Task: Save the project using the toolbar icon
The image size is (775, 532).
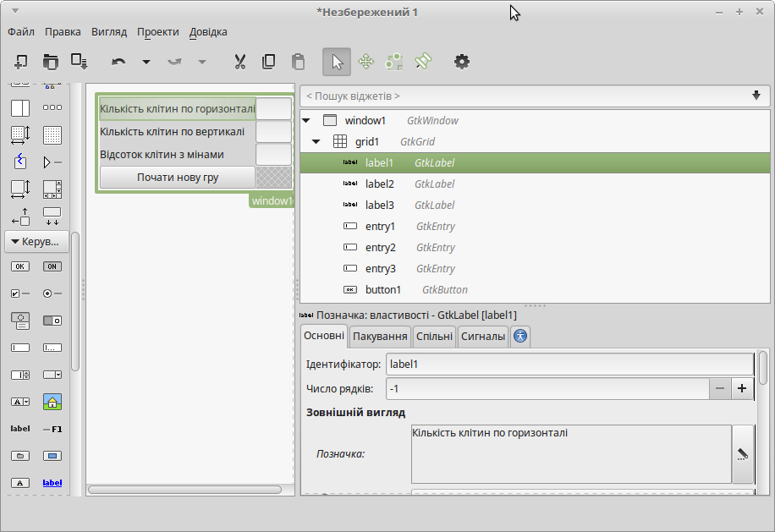Action: 80,61
